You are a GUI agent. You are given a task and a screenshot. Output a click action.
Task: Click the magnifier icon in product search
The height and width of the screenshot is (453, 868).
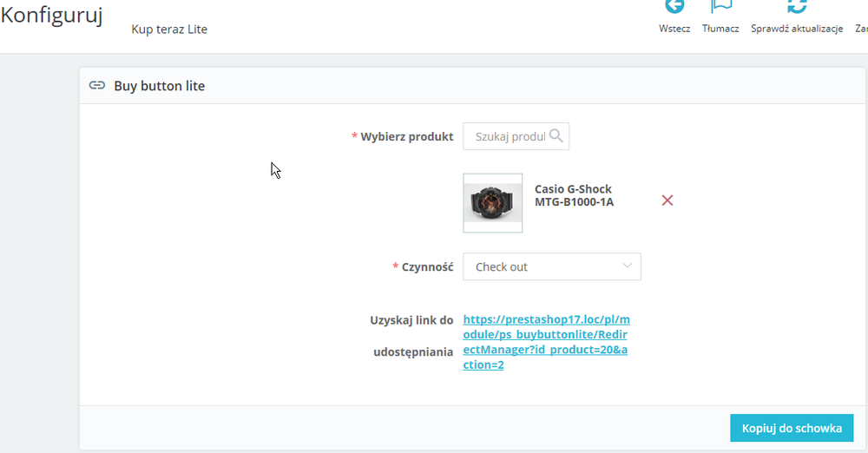point(556,136)
